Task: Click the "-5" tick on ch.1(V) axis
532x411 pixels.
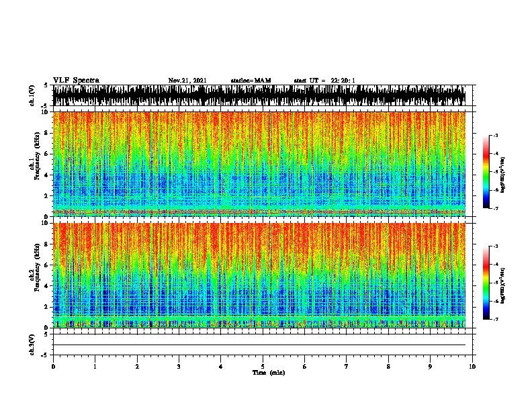Action: point(44,106)
